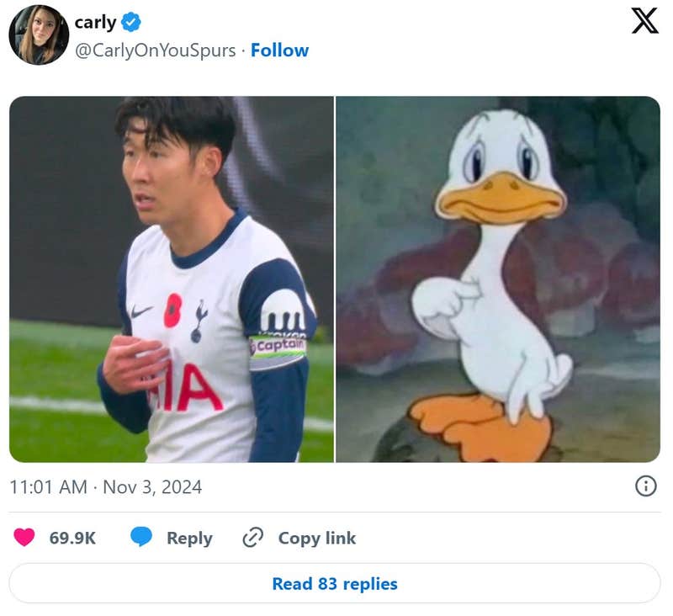Toggle follow status for @CarlyOnYouSpurs
Image resolution: width=673 pixels, height=616 pixels.
tap(280, 50)
